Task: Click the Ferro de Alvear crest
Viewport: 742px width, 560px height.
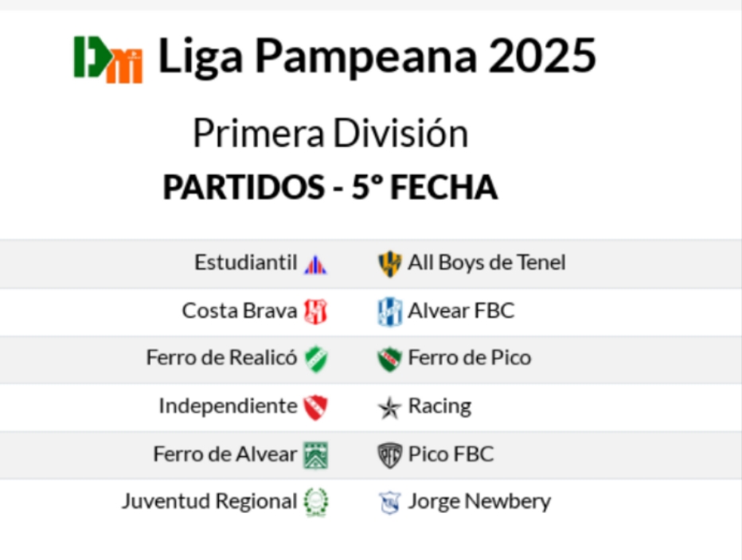Action: point(315,455)
